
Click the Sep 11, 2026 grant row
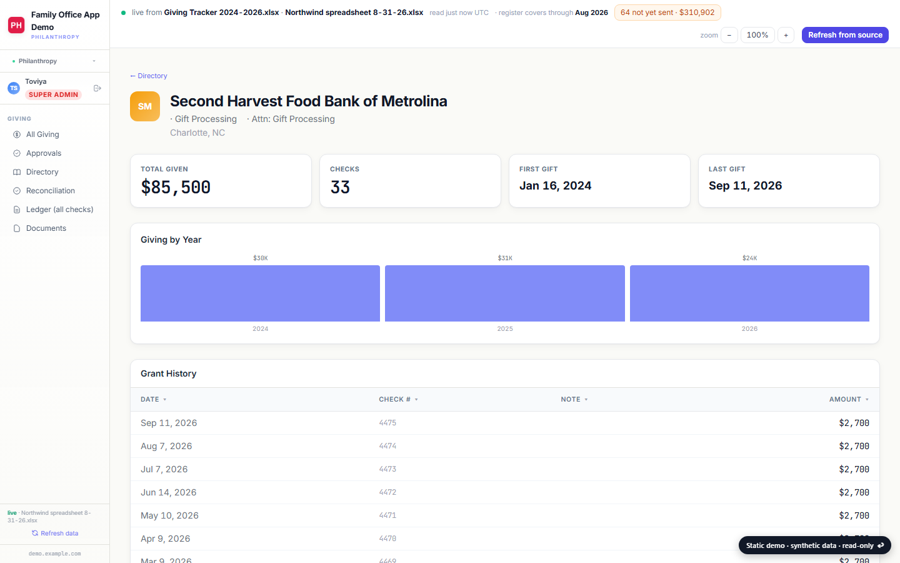pyautogui.click(x=505, y=423)
